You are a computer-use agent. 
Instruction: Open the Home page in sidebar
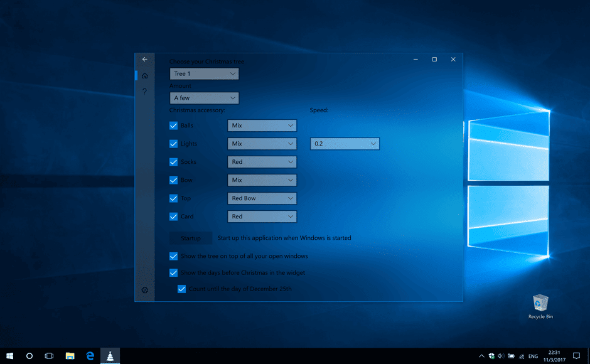click(x=144, y=76)
